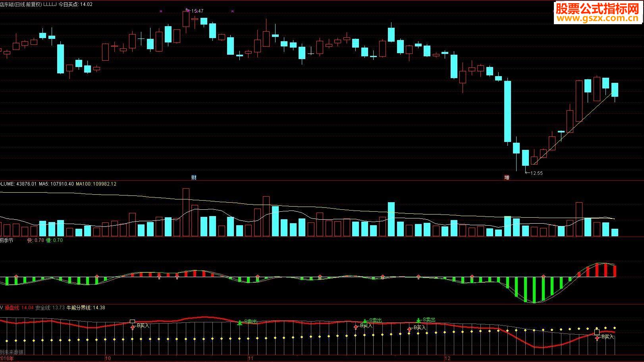Click the S卖出 green arrow near the 11 label

point(240,323)
